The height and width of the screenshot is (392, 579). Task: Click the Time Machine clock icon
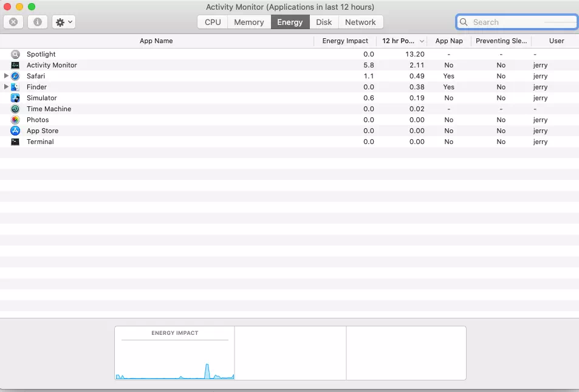click(15, 109)
